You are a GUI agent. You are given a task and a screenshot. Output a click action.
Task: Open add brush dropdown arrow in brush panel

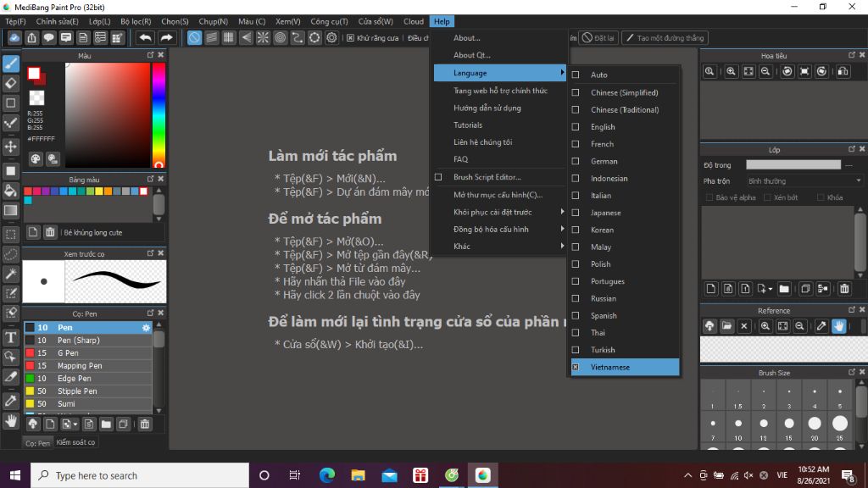coord(75,425)
